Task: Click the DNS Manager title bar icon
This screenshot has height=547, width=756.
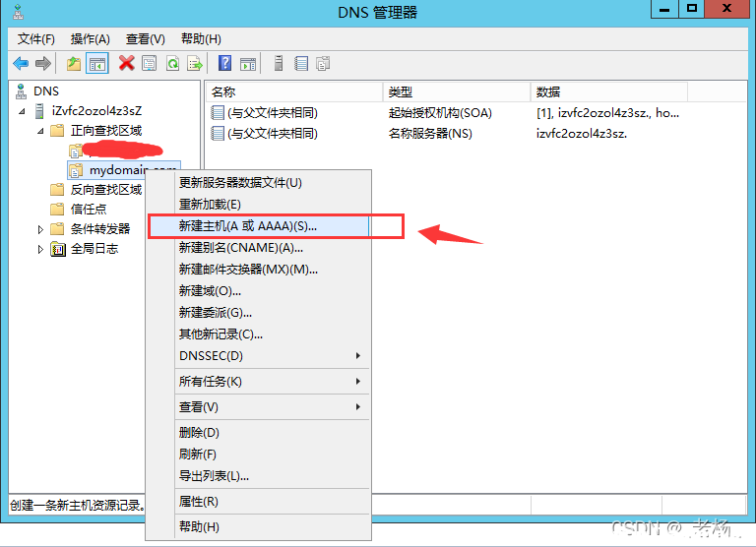Action: (19, 12)
